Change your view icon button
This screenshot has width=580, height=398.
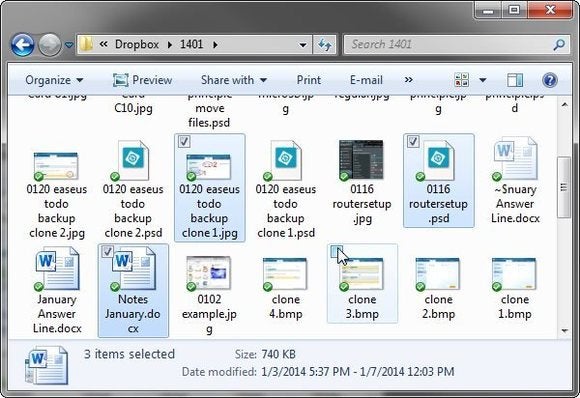tap(462, 80)
